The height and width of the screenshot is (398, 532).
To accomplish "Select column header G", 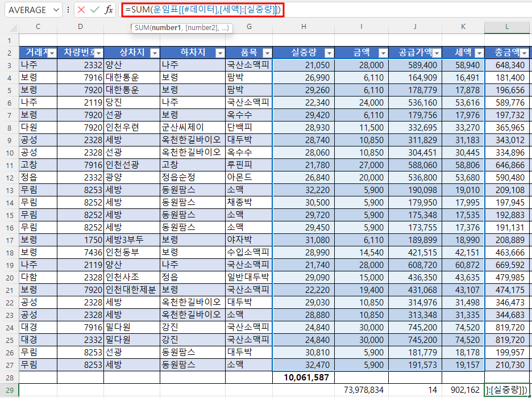I will point(250,27).
